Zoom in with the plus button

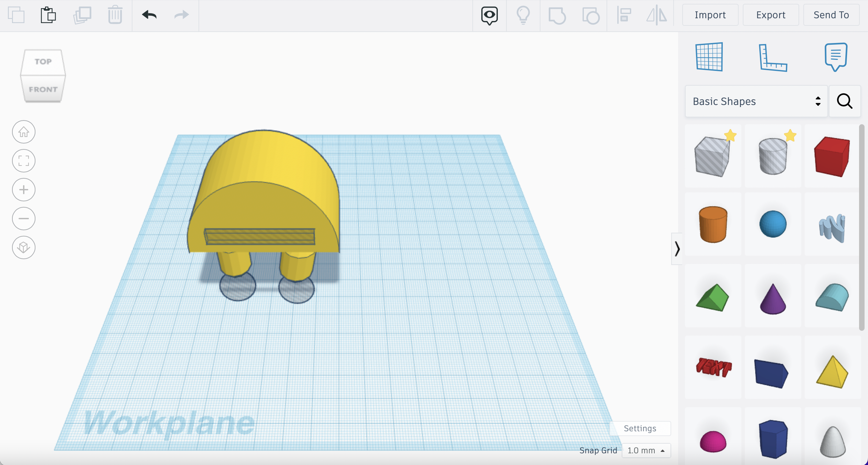24,190
